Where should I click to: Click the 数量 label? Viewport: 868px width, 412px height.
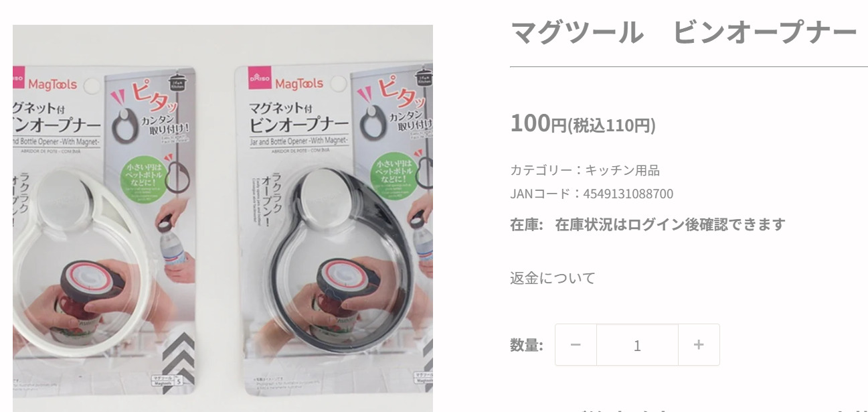(x=526, y=345)
